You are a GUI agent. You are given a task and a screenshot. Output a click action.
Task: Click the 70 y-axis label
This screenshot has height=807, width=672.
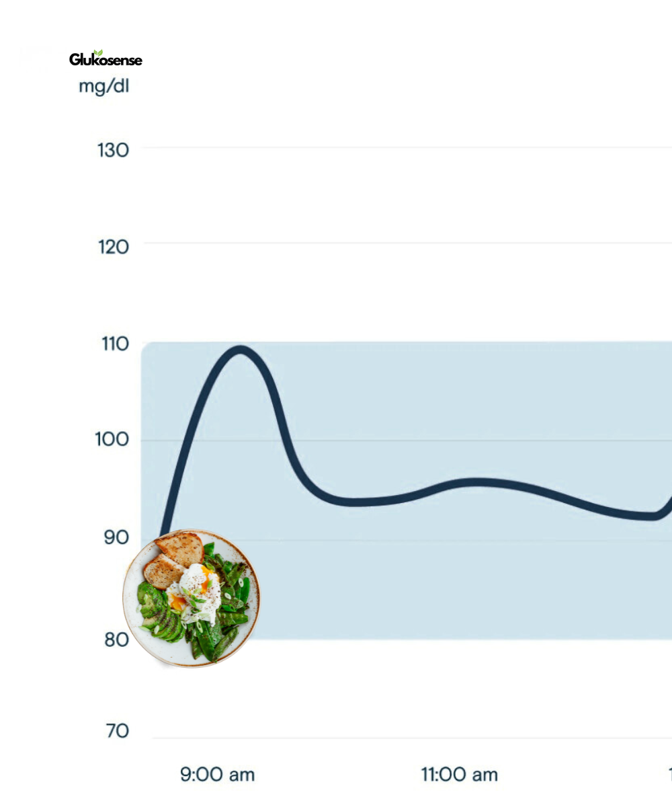point(116,731)
